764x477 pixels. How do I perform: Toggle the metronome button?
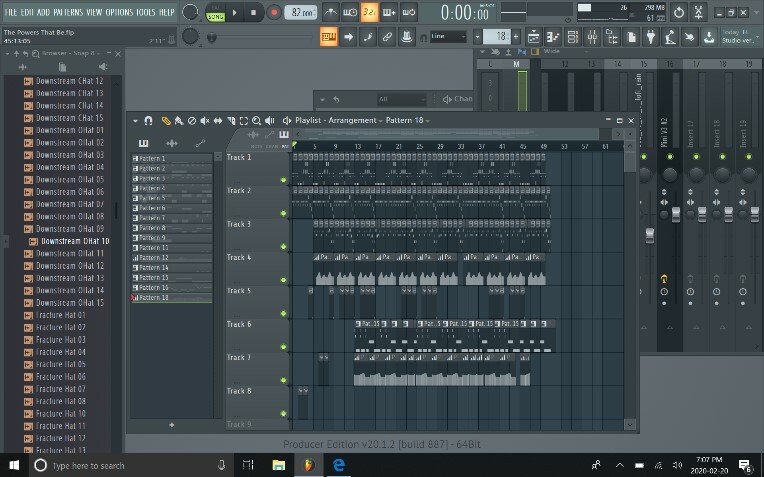[331, 13]
